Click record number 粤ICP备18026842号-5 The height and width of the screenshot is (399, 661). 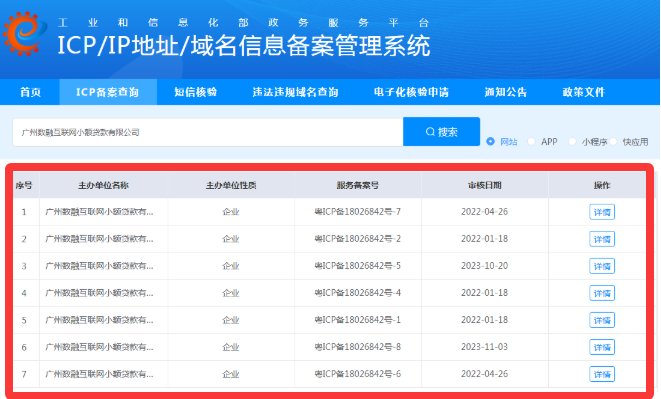357,266
